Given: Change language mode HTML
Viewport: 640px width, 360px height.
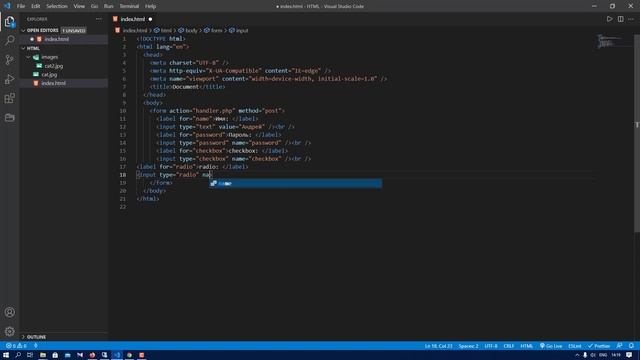Looking at the screenshot, I should 527,346.
